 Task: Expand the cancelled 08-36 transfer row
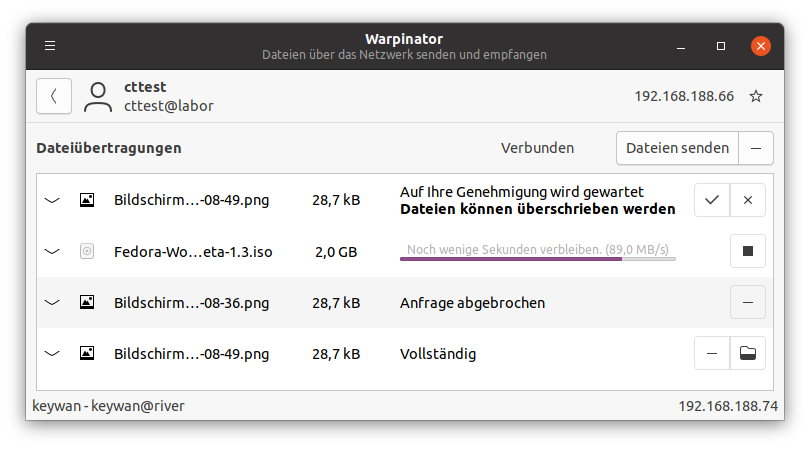pos(53,302)
